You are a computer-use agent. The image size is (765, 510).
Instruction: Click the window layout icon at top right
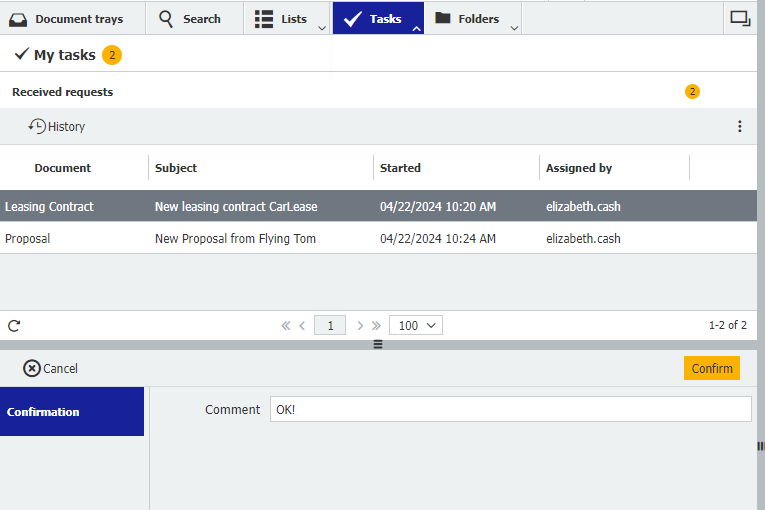point(739,18)
